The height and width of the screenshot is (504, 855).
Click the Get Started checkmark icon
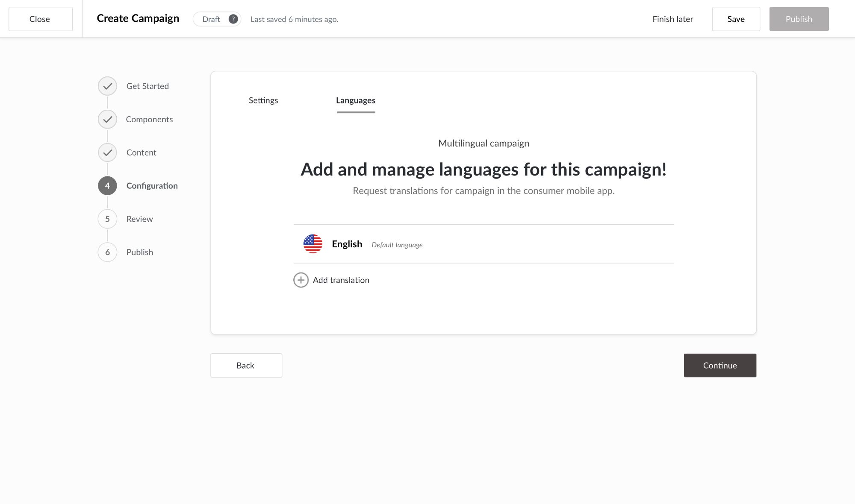(107, 86)
